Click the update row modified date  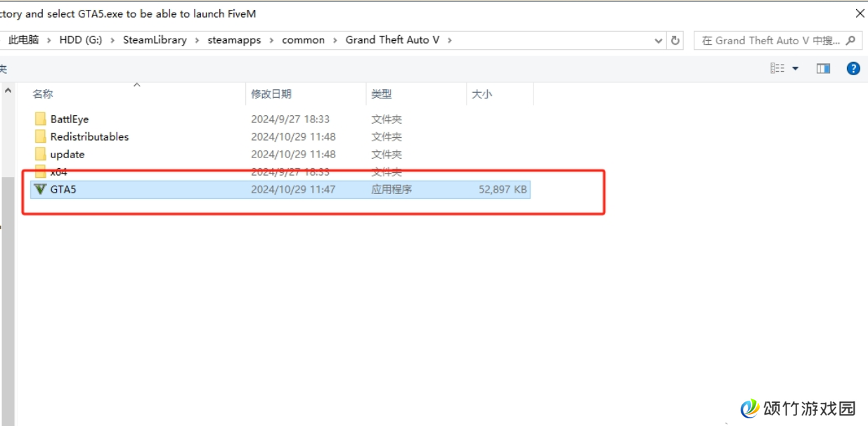pyautogui.click(x=293, y=154)
